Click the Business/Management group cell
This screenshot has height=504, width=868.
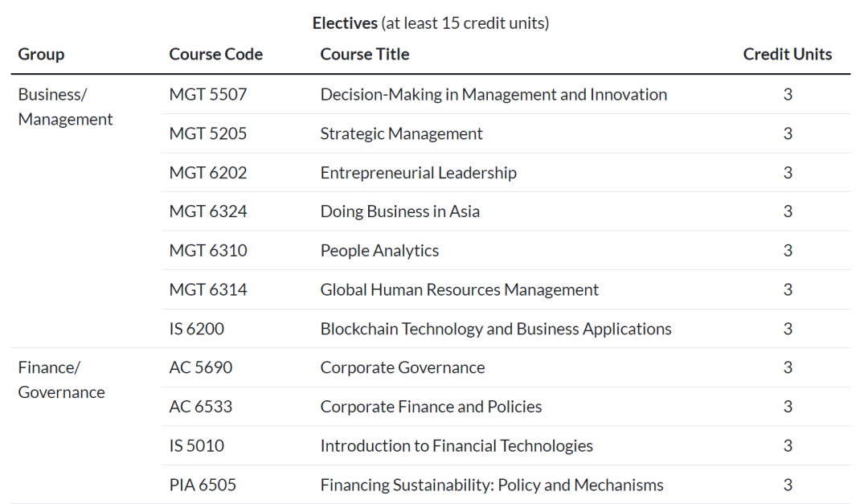[x=65, y=107]
